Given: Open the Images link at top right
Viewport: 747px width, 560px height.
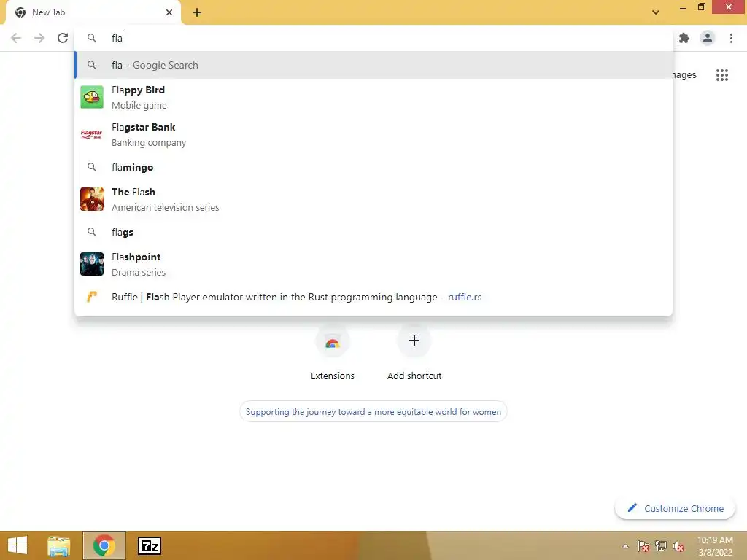Looking at the screenshot, I should click(684, 75).
